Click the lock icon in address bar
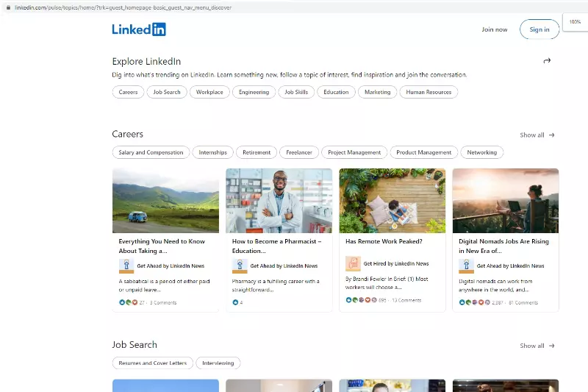 click(8, 7)
